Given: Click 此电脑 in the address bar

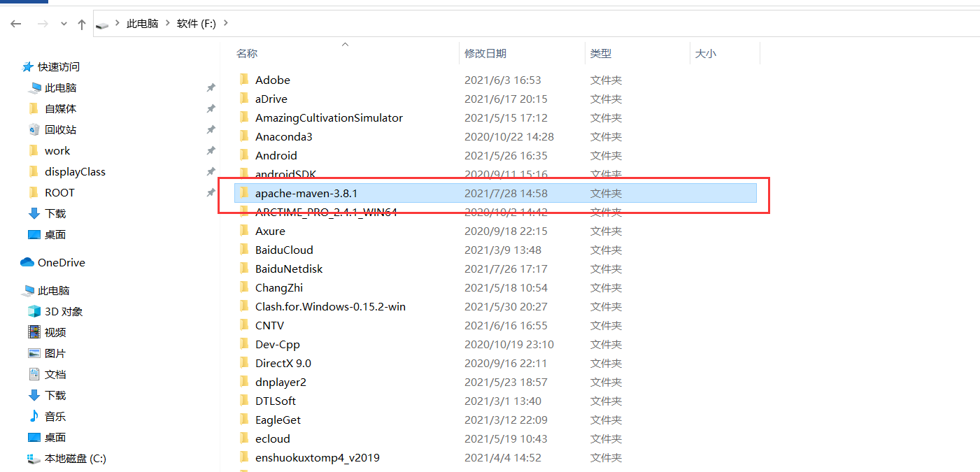Looking at the screenshot, I should (143, 23).
